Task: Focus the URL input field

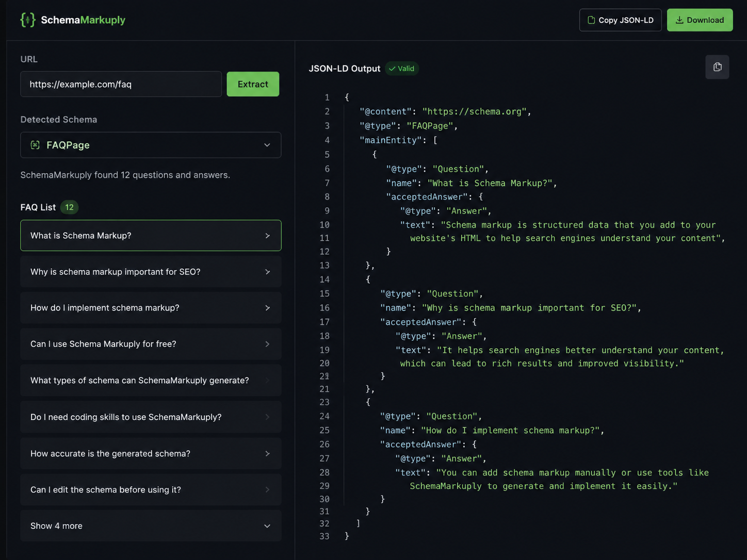Action: 121,84
